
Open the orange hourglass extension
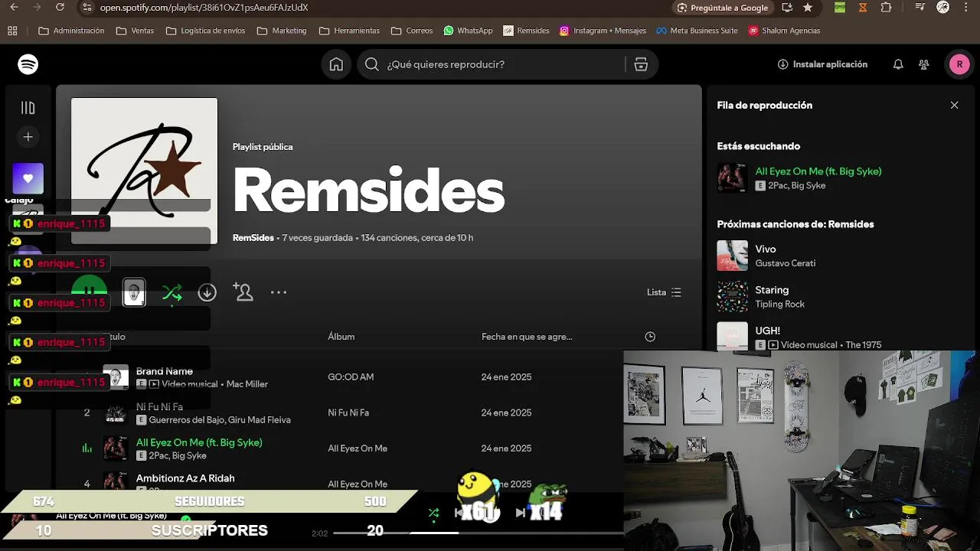(x=863, y=8)
